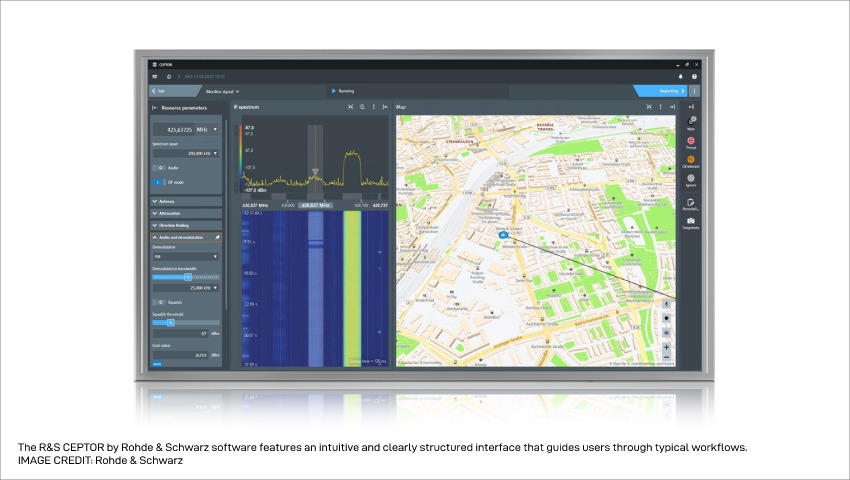
Task: Open the Monitor signal dropdown
Action: tap(223, 92)
